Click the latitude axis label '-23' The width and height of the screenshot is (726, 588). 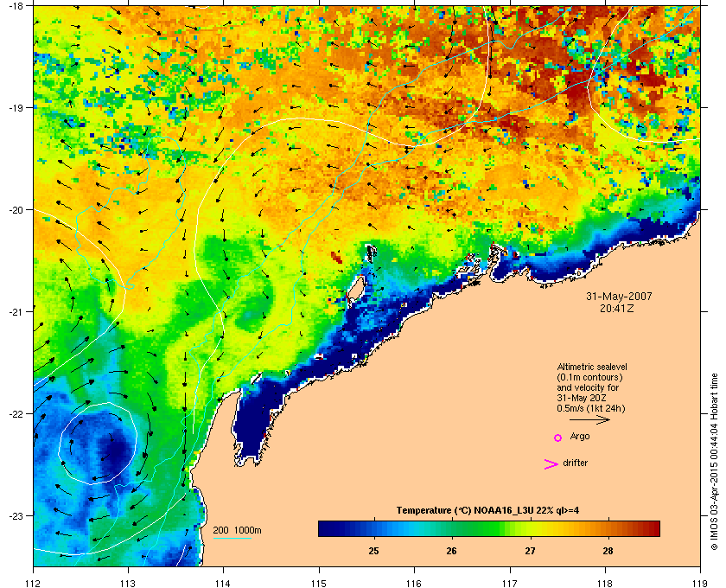click(16, 515)
